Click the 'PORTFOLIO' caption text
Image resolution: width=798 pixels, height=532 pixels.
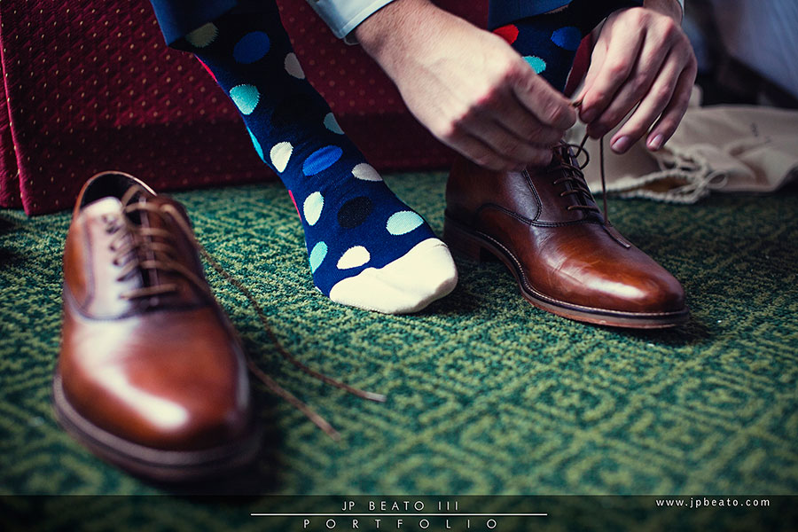(401, 523)
